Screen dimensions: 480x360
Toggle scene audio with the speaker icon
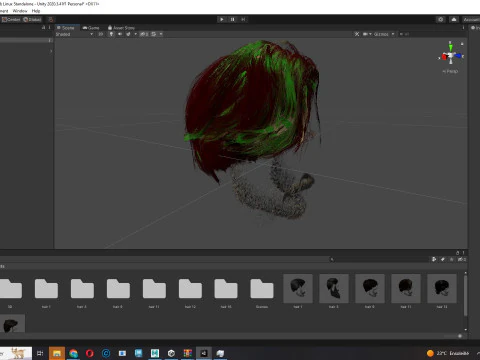click(x=120, y=34)
